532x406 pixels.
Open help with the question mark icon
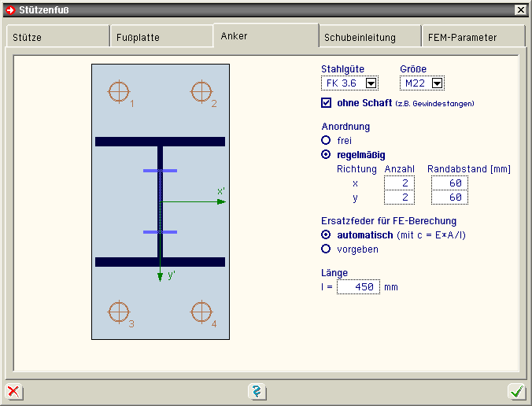coord(257,391)
